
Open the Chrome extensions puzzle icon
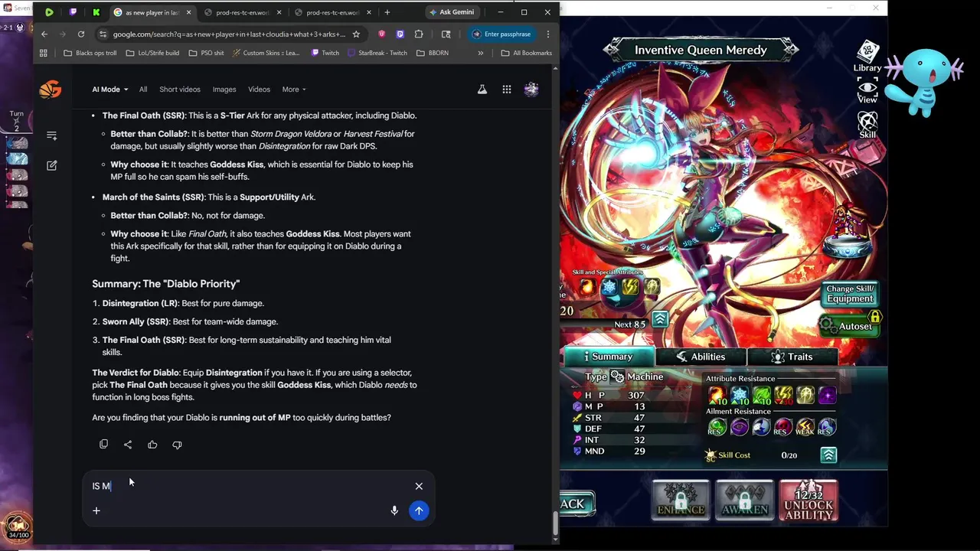pyautogui.click(x=419, y=34)
